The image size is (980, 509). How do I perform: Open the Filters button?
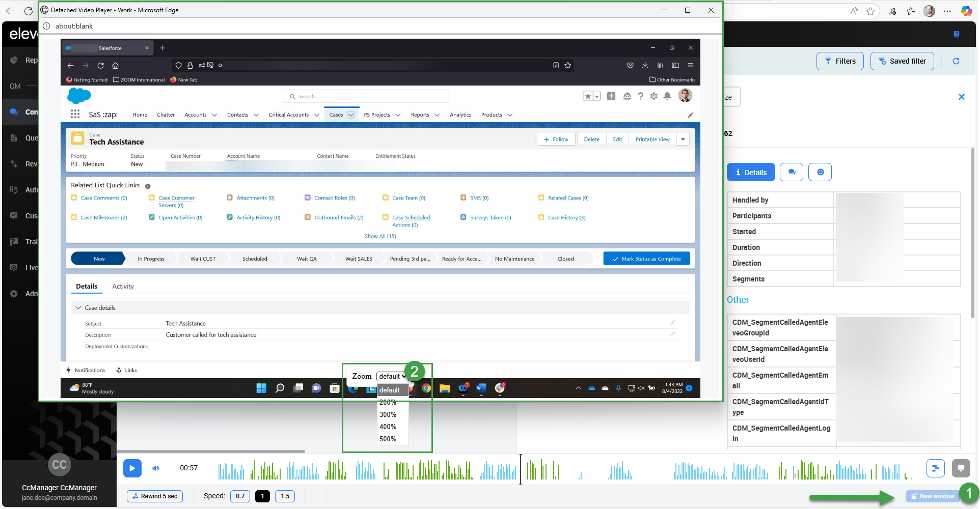click(x=840, y=61)
